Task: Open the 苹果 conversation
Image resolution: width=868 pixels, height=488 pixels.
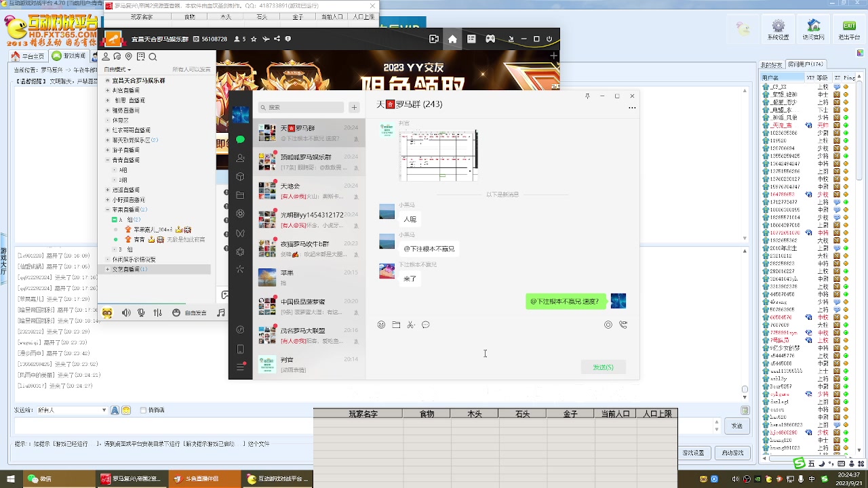Action: point(309,278)
